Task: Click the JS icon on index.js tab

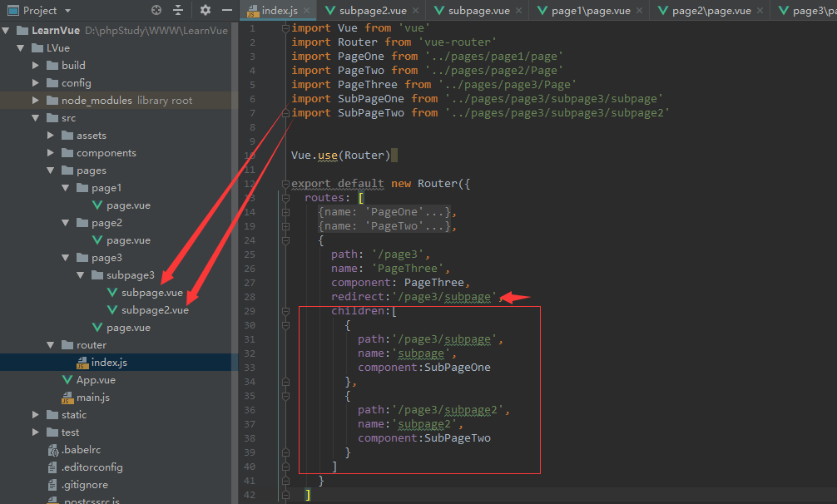Action: [x=253, y=11]
